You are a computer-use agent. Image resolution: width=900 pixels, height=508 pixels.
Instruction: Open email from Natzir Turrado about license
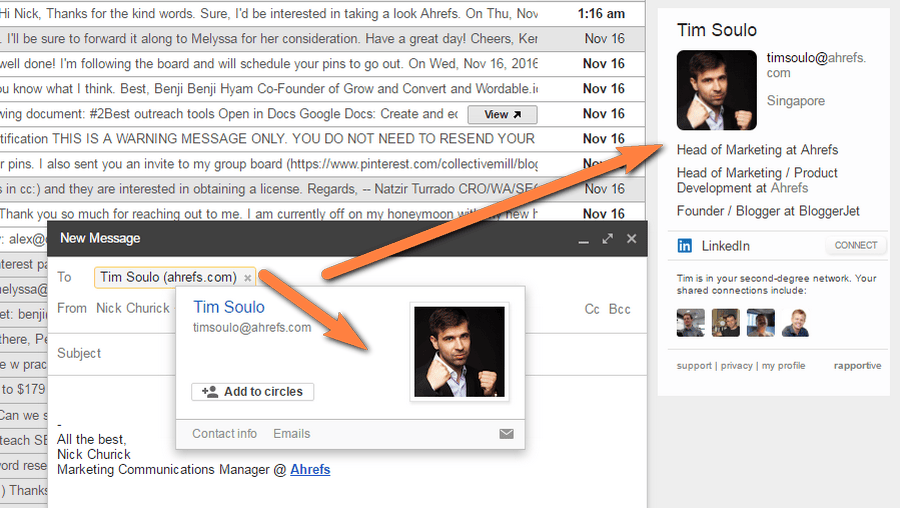point(321,189)
